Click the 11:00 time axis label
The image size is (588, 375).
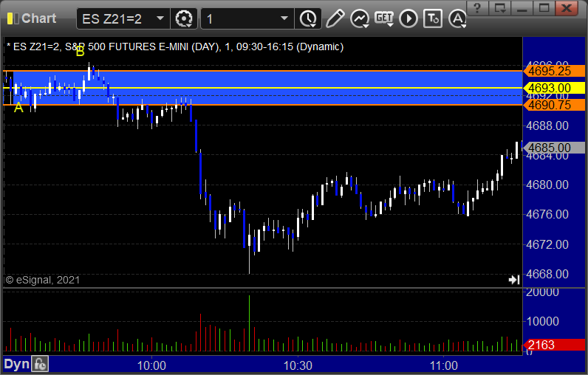tap(444, 365)
